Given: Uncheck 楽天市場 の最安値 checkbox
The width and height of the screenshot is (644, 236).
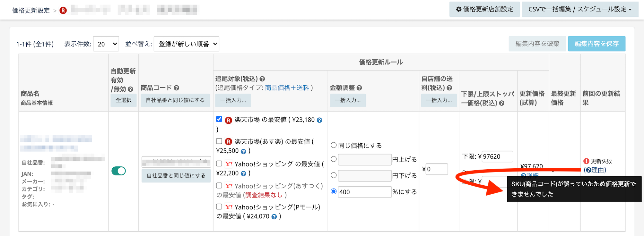Looking at the screenshot, I should pos(219,119).
